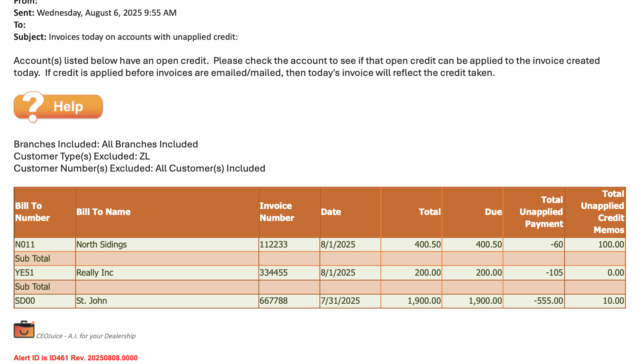
Task: Select the Bill To Name column header
Action: coord(167,212)
